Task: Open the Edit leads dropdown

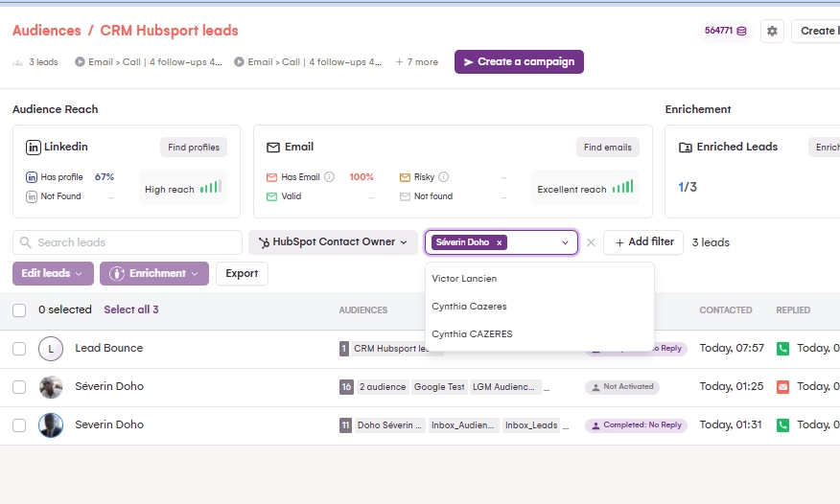Action: point(53,273)
